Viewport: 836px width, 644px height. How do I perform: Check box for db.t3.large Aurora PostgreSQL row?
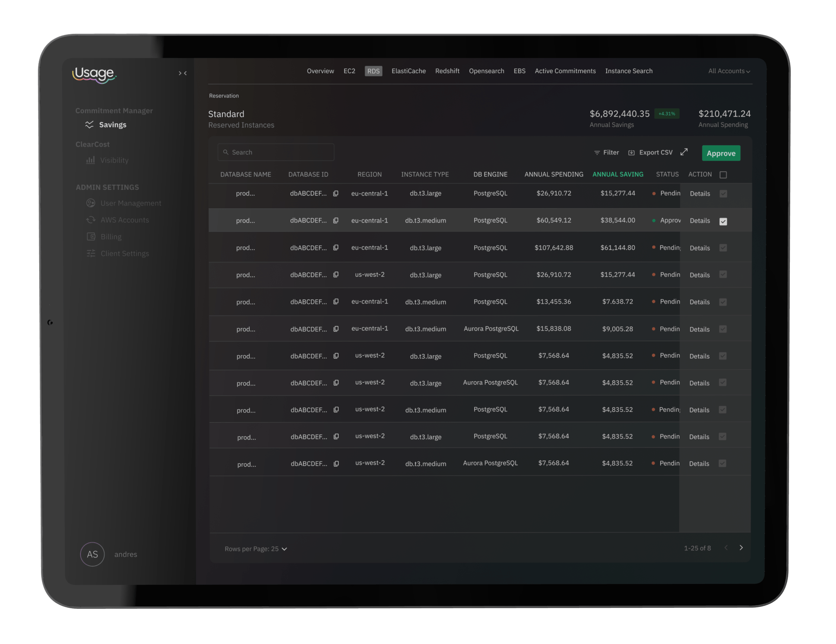click(723, 382)
